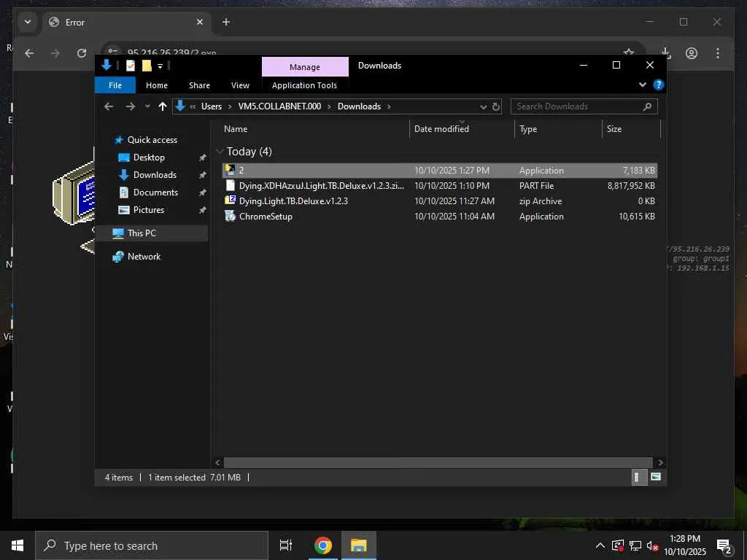The image size is (747, 560).
Task: Click Explorer forward navigation arrow
Action: [130, 106]
